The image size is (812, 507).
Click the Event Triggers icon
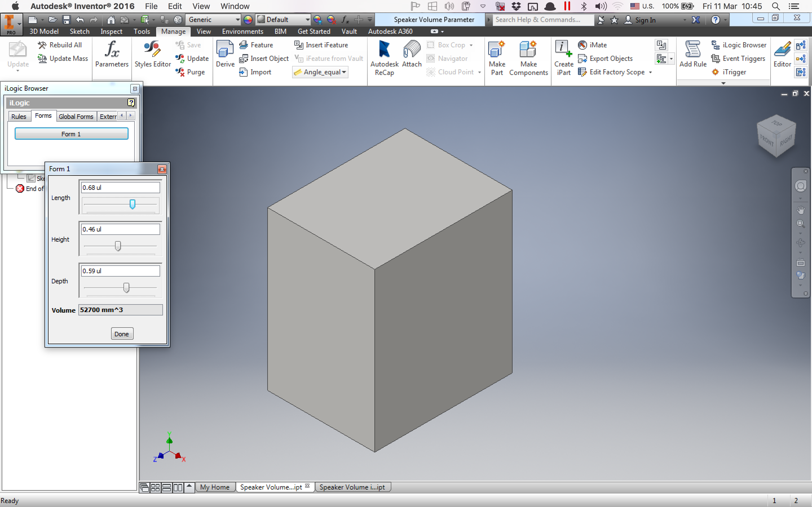point(738,58)
